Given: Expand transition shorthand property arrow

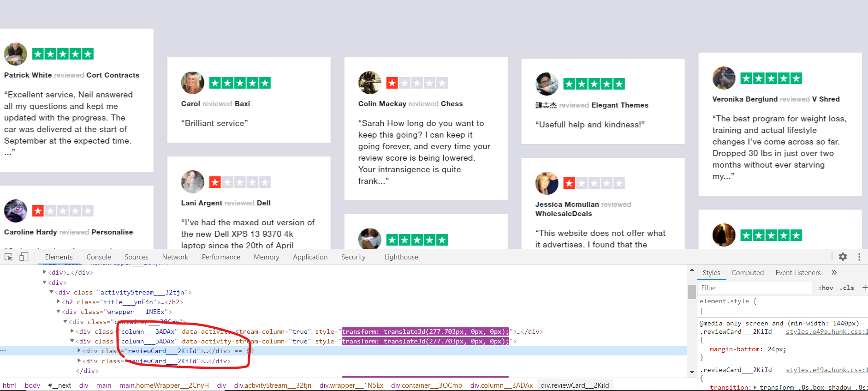Looking at the screenshot, I should (755, 387).
